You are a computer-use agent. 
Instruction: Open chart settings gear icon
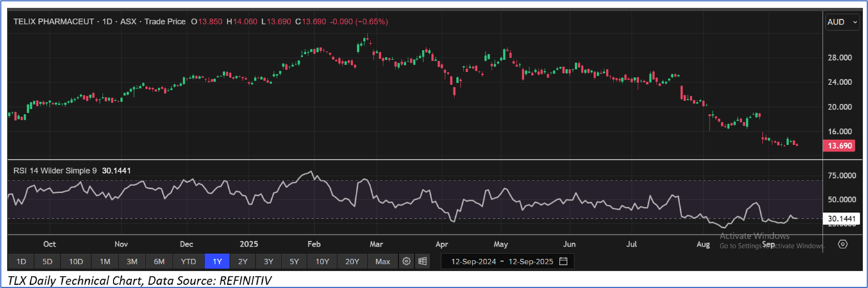406,261
